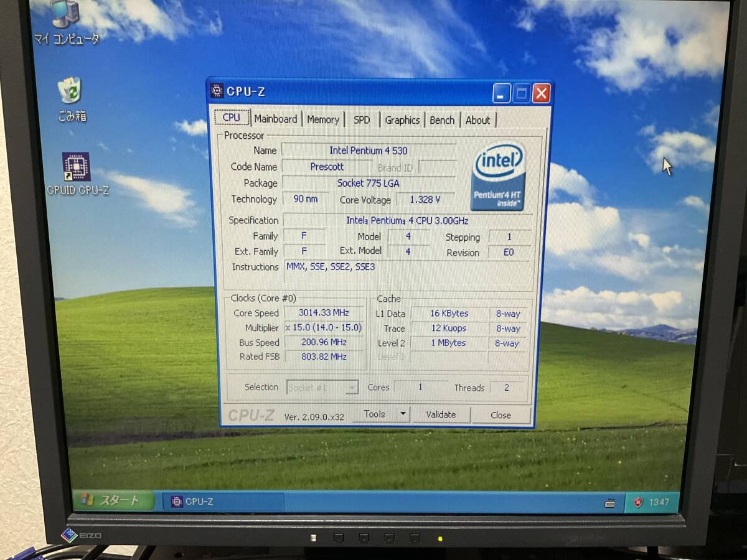Open the SPD tab
Screen dimensions: 747x560
pyautogui.click(x=362, y=119)
